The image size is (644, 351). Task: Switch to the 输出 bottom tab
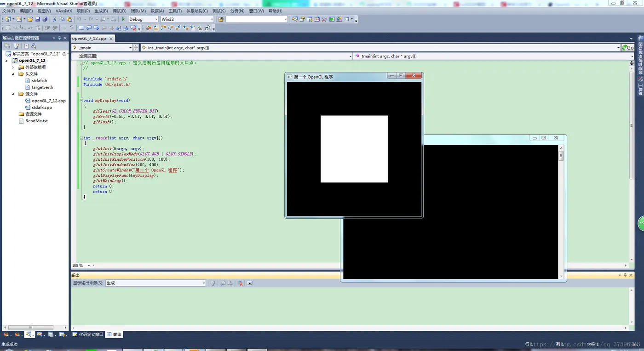[x=115, y=334]
